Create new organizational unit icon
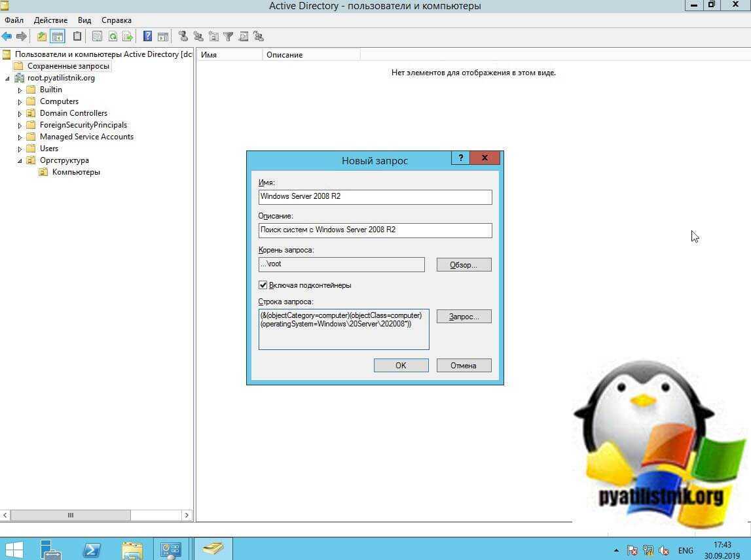 [x=213, y=37]
